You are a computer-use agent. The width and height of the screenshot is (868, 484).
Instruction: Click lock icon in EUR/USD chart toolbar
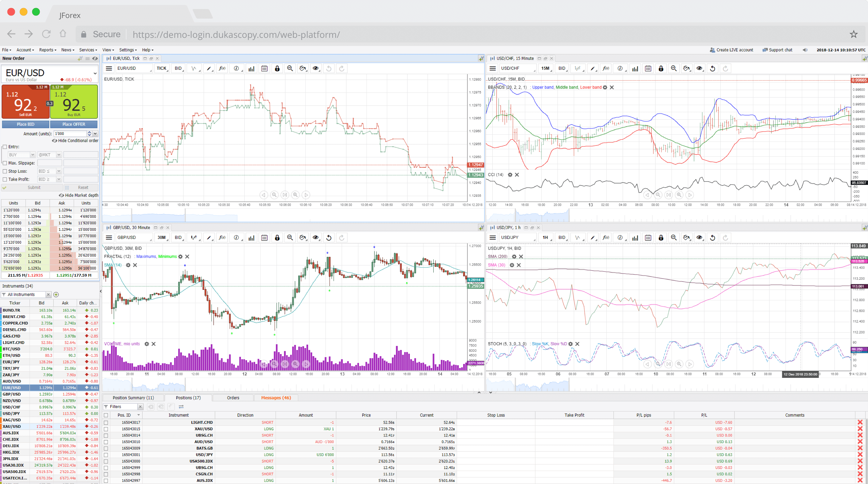pyautogui.click(x=277, y=69)
